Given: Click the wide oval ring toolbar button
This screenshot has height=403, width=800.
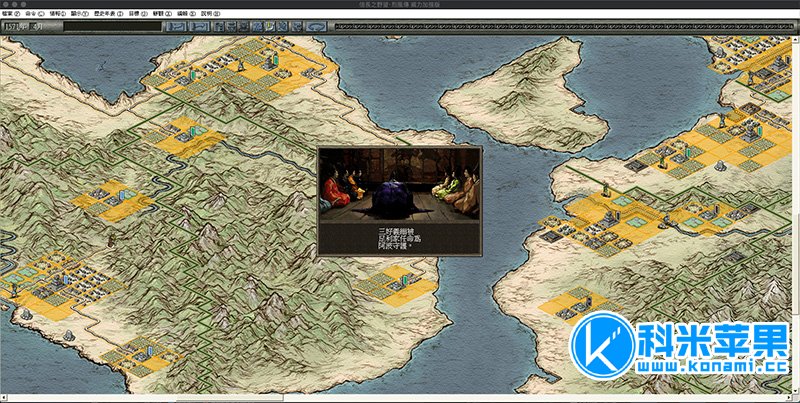Looking at the screenshot, I should click(316, 27).
